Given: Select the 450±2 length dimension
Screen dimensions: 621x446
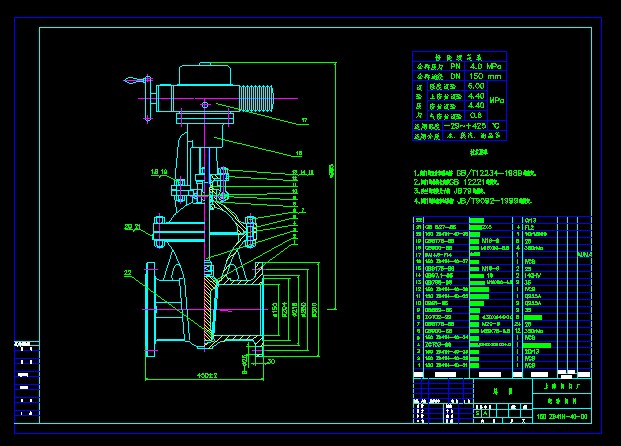Looking at the screenshot, I should (206, 375).
